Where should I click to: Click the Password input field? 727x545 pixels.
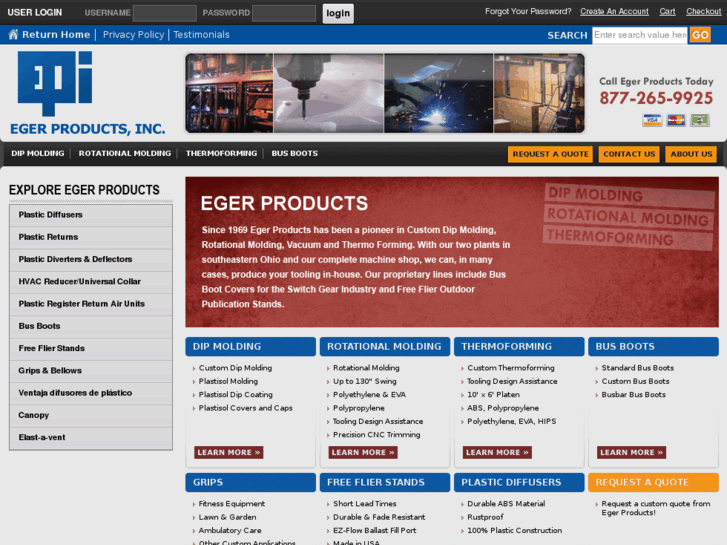click(284, 13)
